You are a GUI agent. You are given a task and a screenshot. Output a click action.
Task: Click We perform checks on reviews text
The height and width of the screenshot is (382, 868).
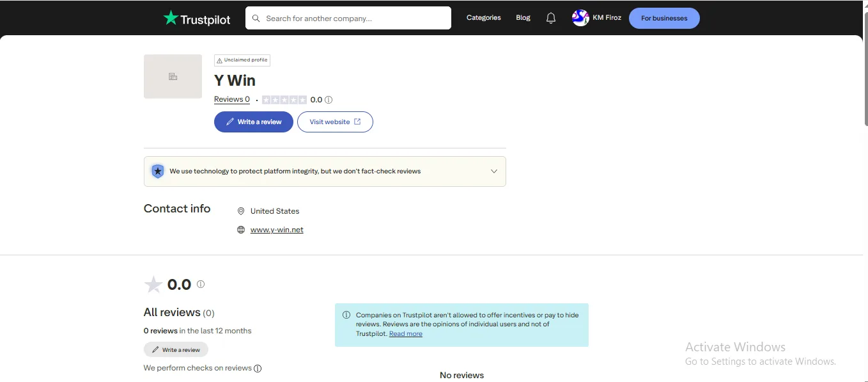tap(198, 368)
